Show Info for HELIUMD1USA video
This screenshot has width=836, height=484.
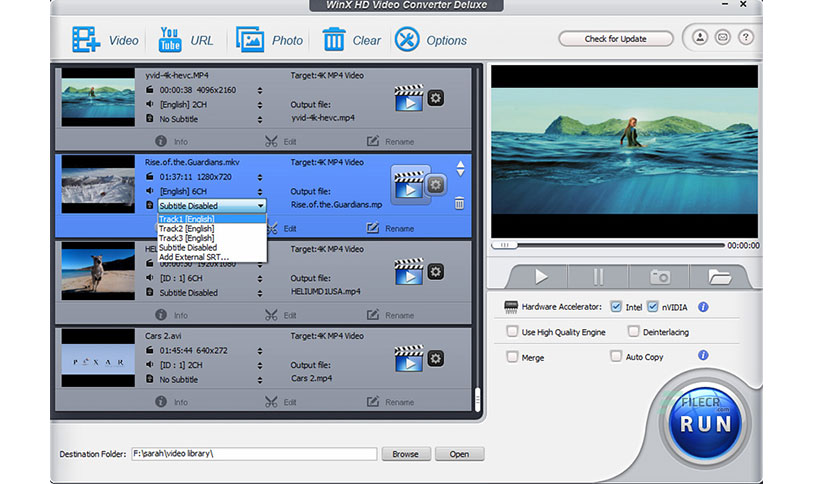(171, 315)
